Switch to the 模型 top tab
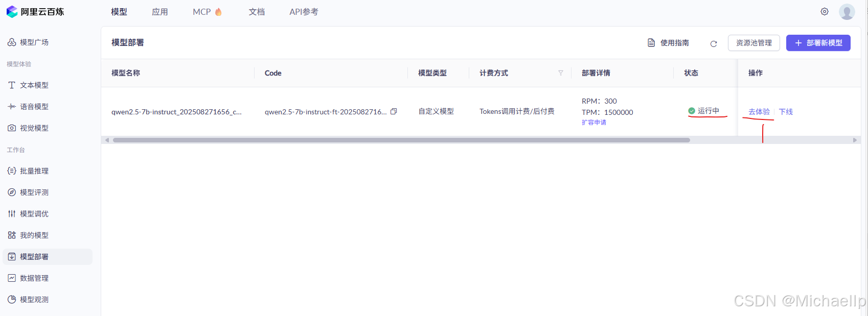Screen dimensions: 868x316 tap(119, 12)
